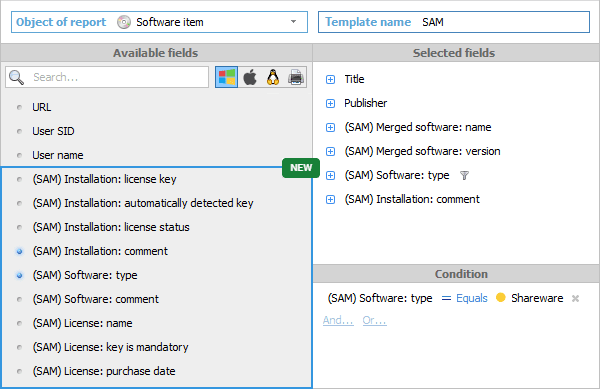
Task: Select (SAM) License: key is mandatory field
Action: [111, 347]
